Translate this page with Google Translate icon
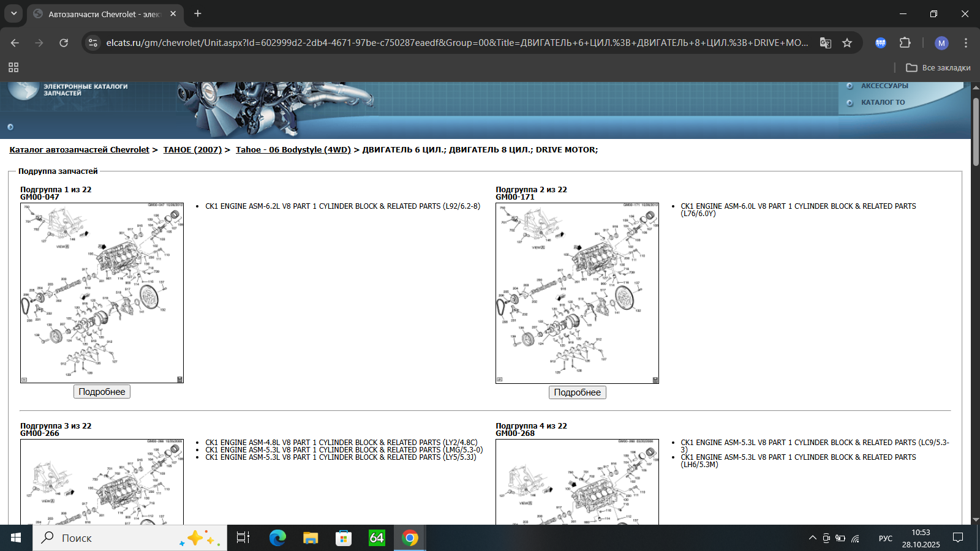 click(826, 43)
